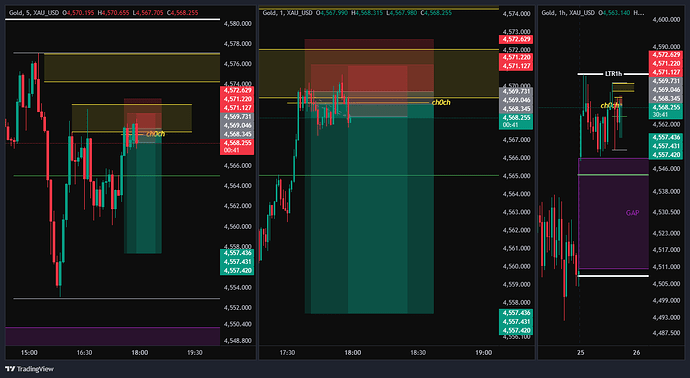Screen dimensions: 690x378
Task: Click the "Gold, 1, XAU_USD" chart title
Action: click(x=287, y=13)
